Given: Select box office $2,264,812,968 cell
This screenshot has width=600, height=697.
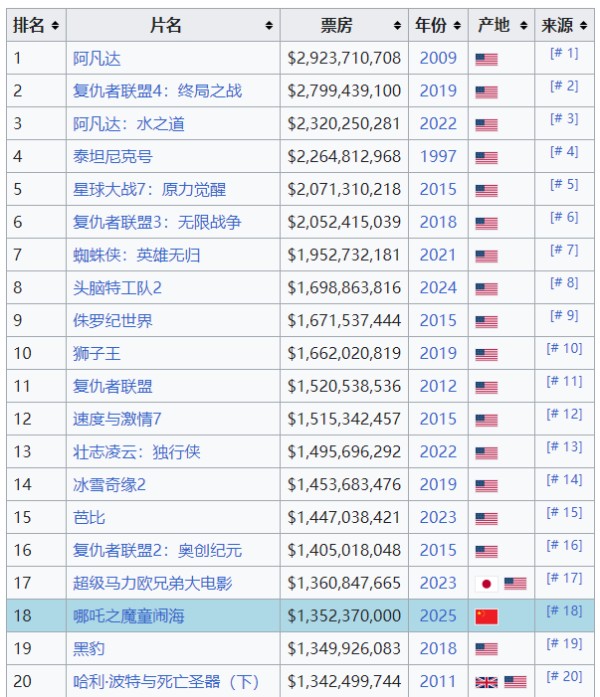Looking at the screenshot, I should (x=344, y=156).
